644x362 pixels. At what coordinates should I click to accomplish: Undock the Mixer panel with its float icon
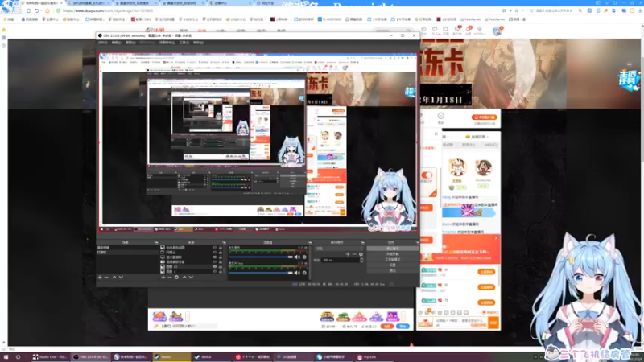tap(310, 243)
